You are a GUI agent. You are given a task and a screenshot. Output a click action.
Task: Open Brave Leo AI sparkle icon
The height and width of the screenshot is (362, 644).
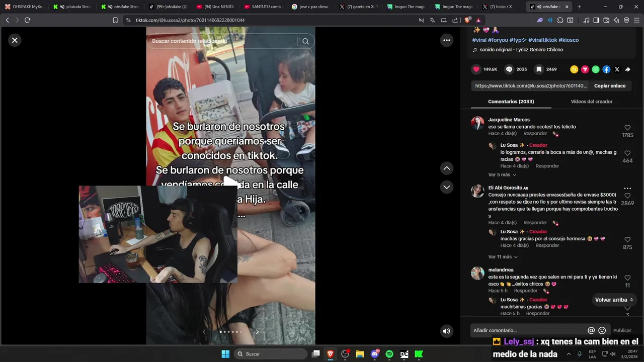tap(616, 20)
